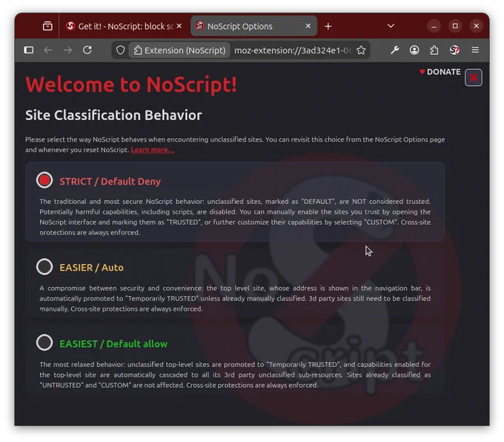Open the Learn more link
The height and width of the screenshot is (442, 504).
153,150
